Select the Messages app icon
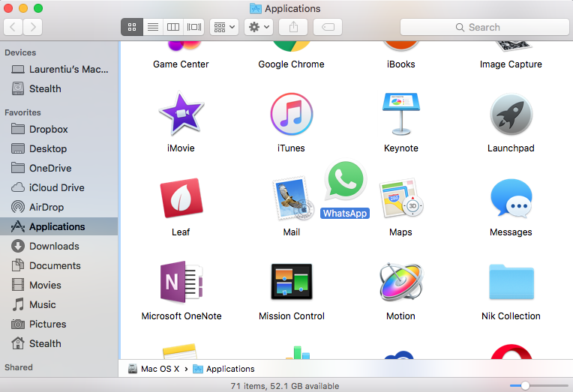Image resolution: width=573 pixels, height=392 pixels. pyautogui.click(x=511, y=199)
